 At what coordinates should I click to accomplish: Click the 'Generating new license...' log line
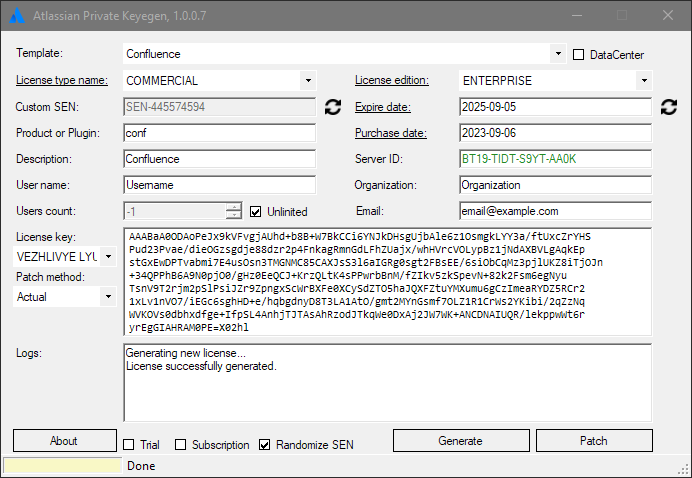pos(186,353)
